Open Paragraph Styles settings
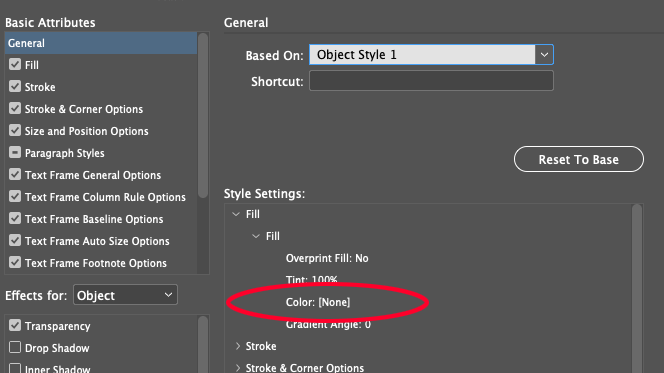Image resolution: width=664 pixels, height=373 pixels. [64, 153]
